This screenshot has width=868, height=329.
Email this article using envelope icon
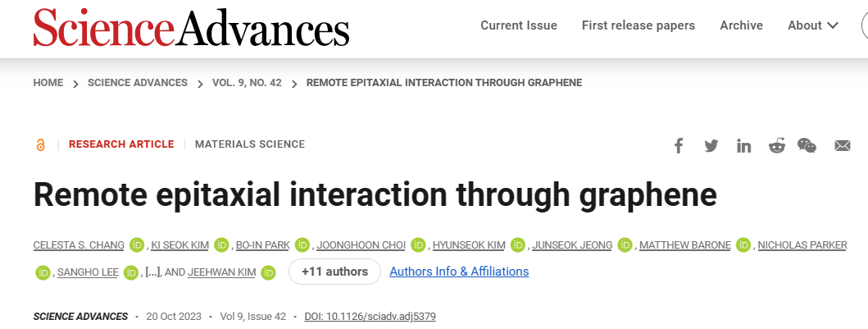click(842, 146)
